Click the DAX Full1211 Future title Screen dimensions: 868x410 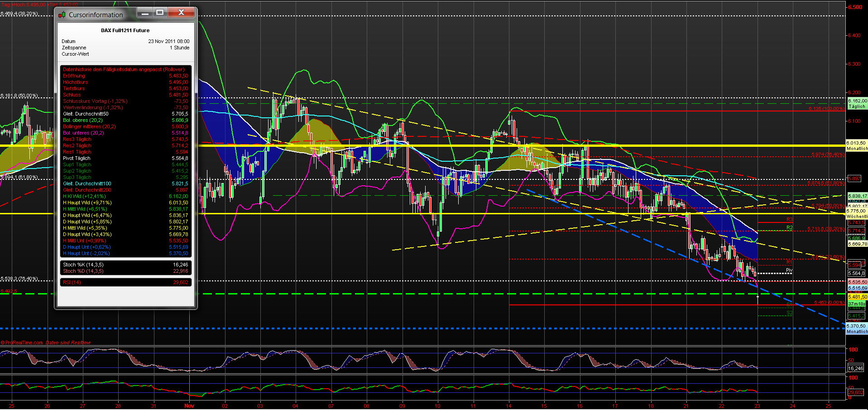[x=125, y=30]
